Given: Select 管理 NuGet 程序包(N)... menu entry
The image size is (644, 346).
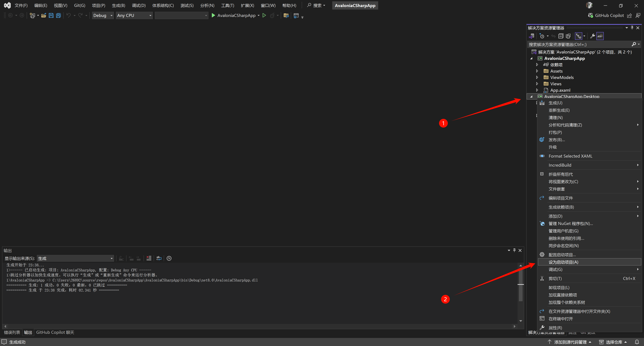Looking at the screenshot, I should (589, 224).
